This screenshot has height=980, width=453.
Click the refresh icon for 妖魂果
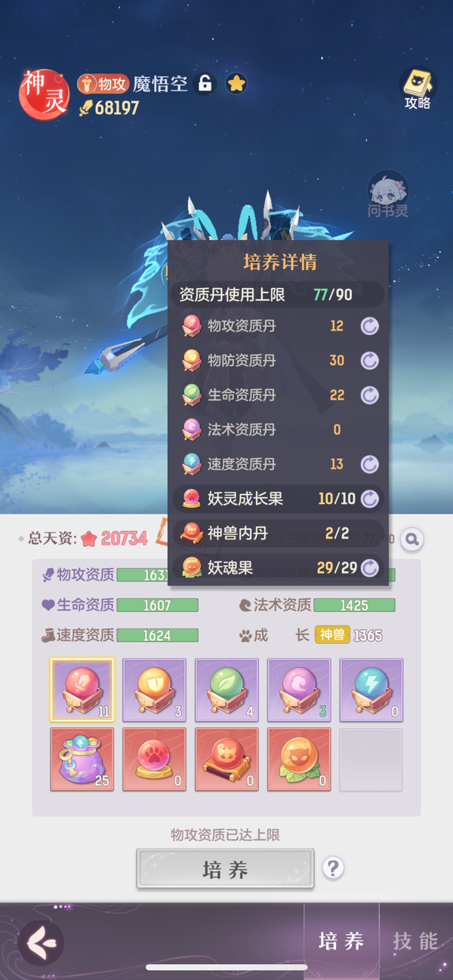(x=369, y=567)
